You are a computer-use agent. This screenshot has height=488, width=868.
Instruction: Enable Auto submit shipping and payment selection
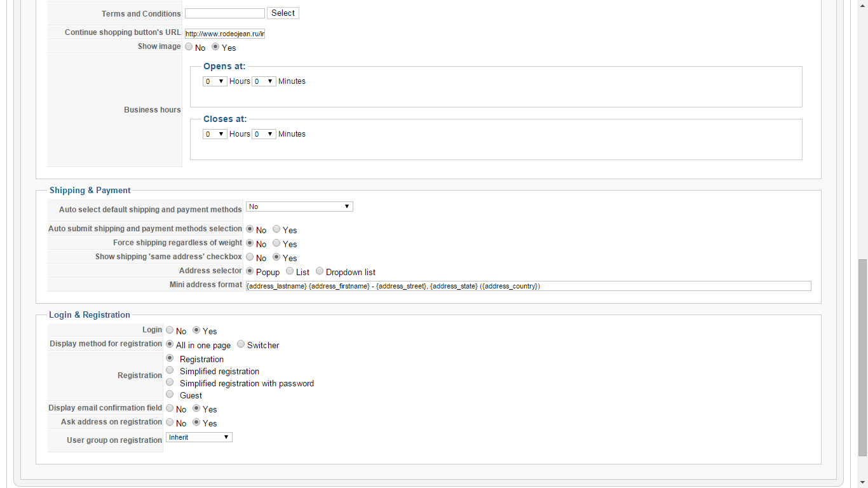pos(276,229)
